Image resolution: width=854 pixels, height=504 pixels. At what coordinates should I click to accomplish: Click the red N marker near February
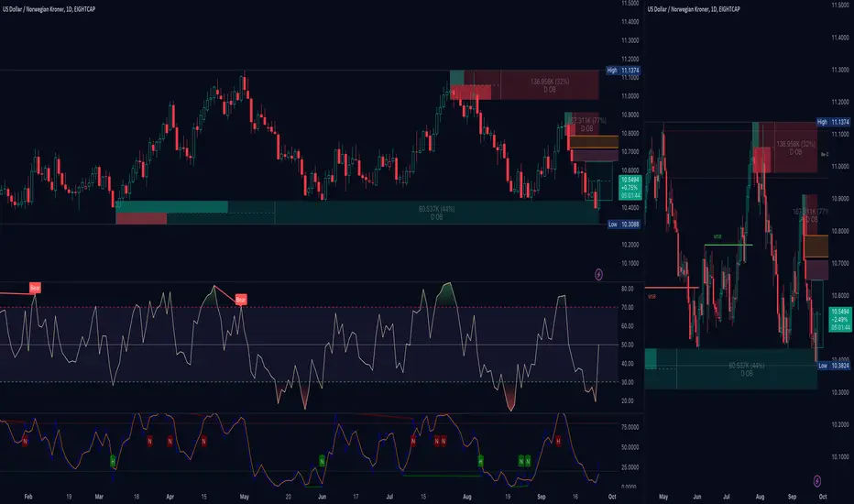(25, 441)
